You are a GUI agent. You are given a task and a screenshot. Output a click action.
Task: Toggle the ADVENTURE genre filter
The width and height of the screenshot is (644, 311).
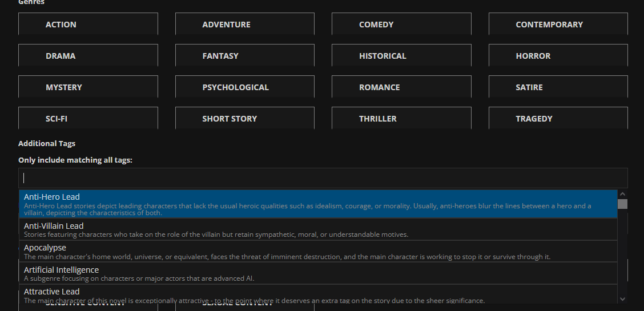pyautogui.click(x=245, y=24)
